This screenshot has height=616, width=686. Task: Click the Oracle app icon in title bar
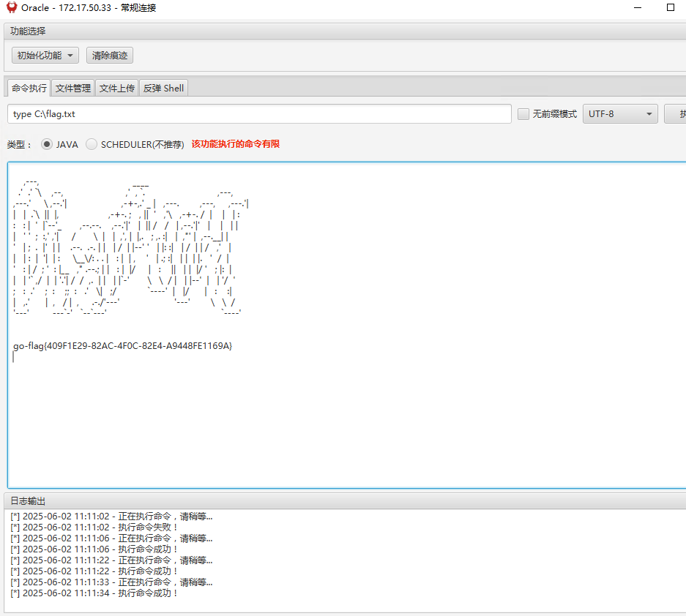click(12, 7)
